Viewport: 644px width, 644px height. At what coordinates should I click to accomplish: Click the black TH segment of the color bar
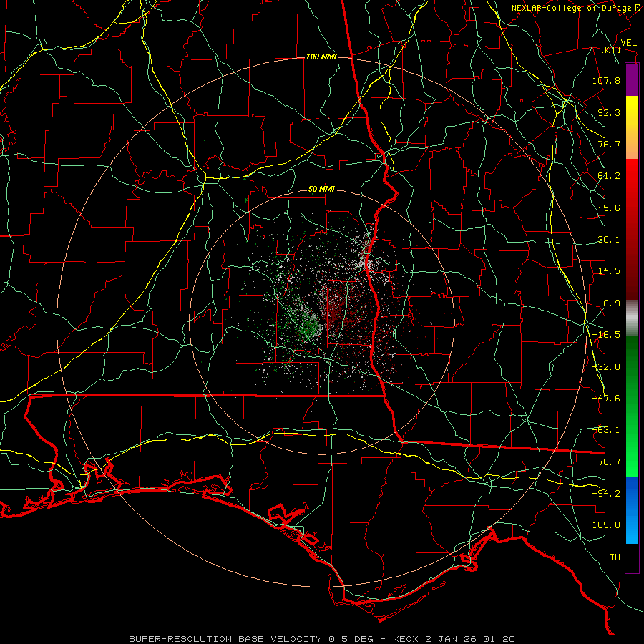[632, 557]
